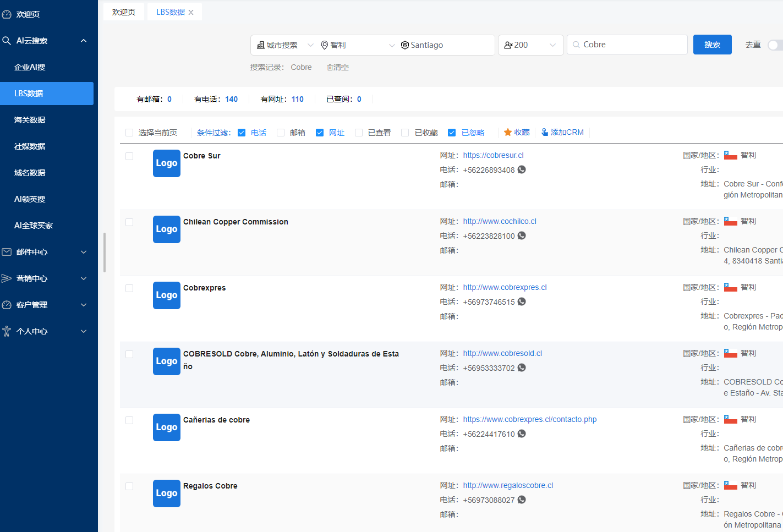Open link https://cobresur.cl
The height and width of the screenshot is (532, 783).
tap(493, 155)
